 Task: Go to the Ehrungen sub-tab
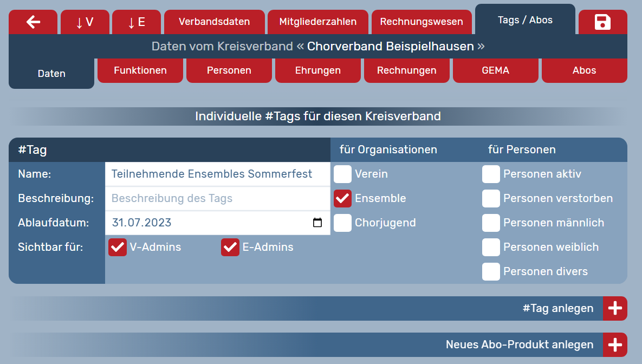317,70
